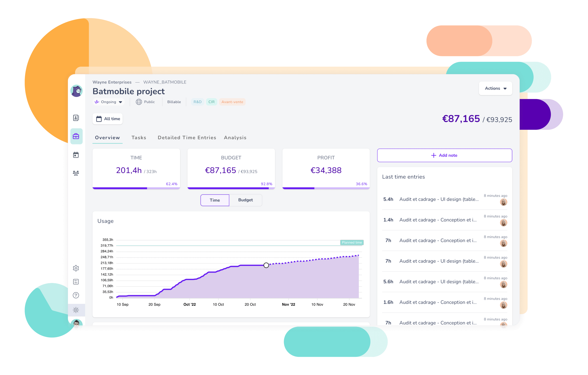Switch to Budget view toggle
This screenshot has width=588, height=375.
[x=246, y=200]
